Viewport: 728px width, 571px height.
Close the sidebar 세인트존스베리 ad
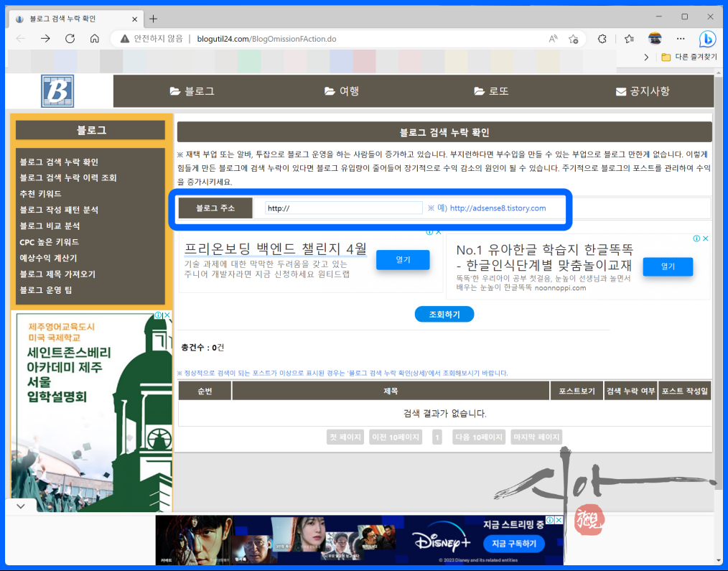pyautogui.click(x=167, y=315)
